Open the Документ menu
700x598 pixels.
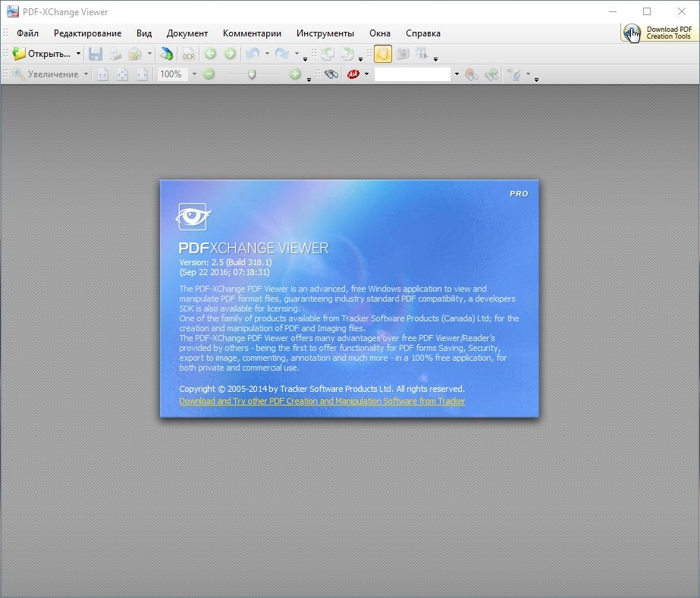(x=187, y=33)
